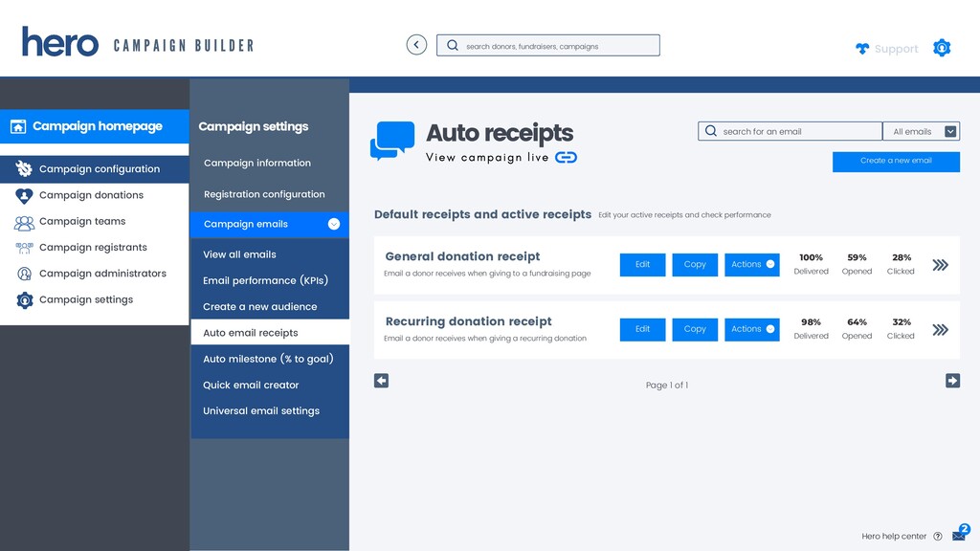Select Campaign configuration in sidebar

(95, 168)
